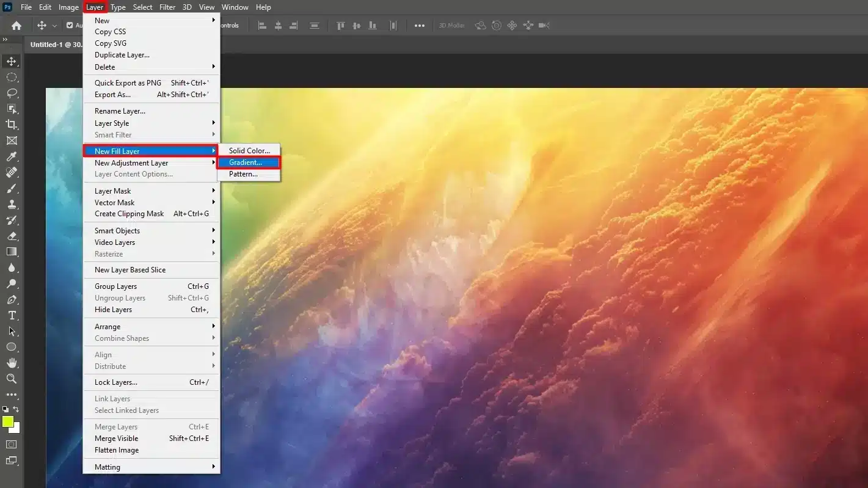Expand the Layer Style submenu
This screenshot has height=488, width=868.
tap(151, 123)
